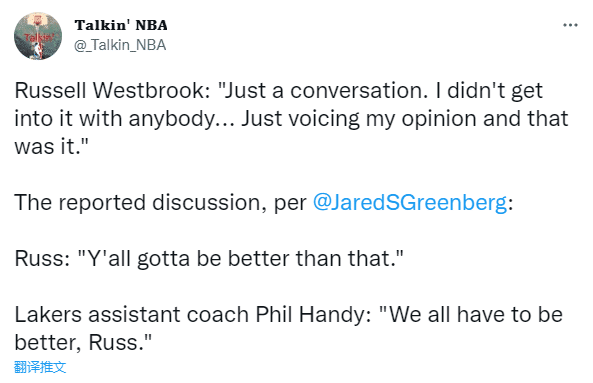Click the quote "We all have to be"
The image size is (593, 383).
(471, 315)
